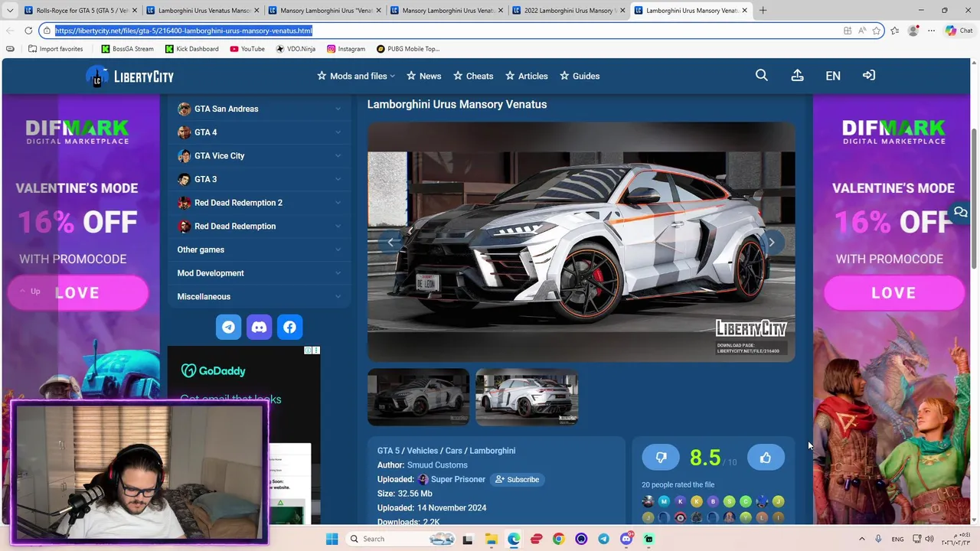This screenshot has width=980, height=551.
Task: Open the Cheats menu item
Action: [x=473, y=76]
